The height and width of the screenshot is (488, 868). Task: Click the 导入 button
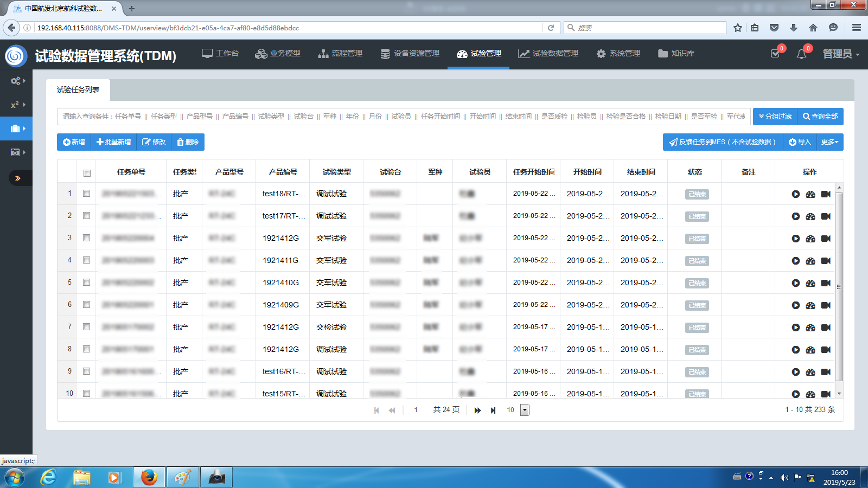coord(800,142)
